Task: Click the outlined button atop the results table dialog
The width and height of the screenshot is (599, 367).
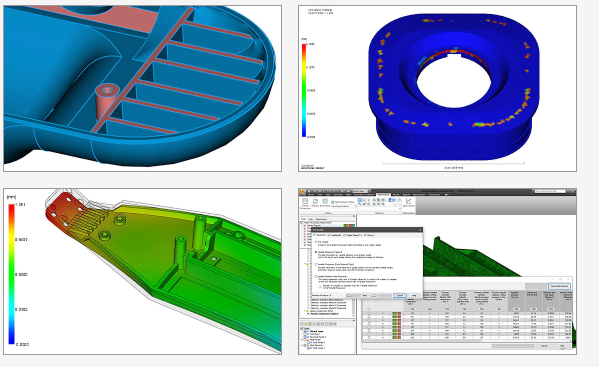Action: click(560, 286)
